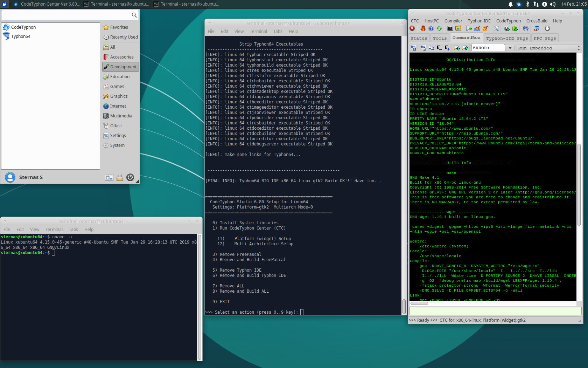Select the Favorites category
The height and width of the screenshot is (368, 588).
[120, 27]
